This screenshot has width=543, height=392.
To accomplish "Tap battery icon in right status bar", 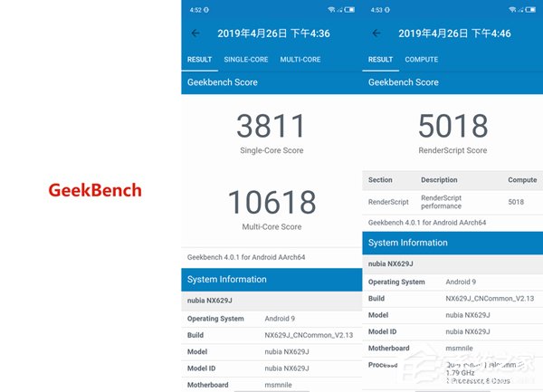I will point(530,10).
